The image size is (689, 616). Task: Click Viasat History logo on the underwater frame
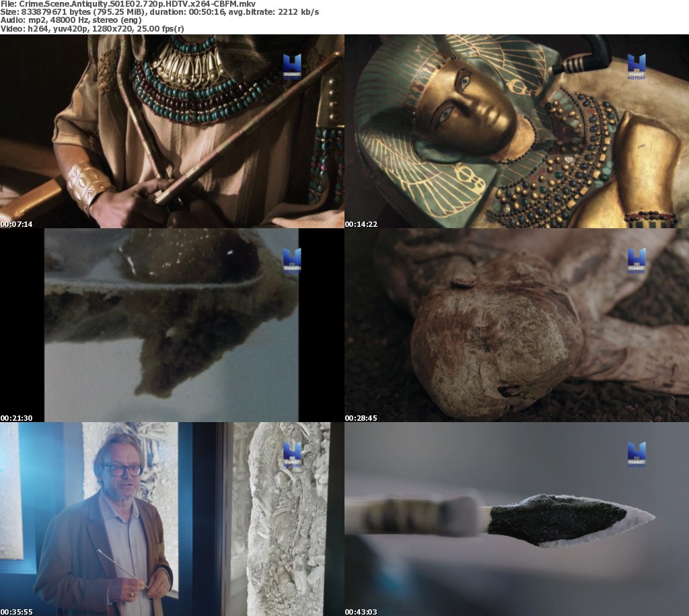(291, 261)
